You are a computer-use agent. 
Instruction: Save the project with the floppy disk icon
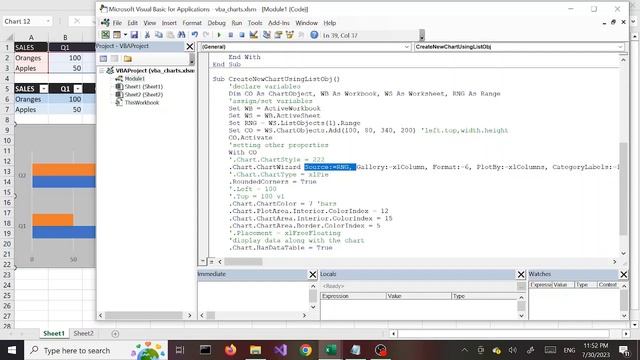[x=134, y=35]
